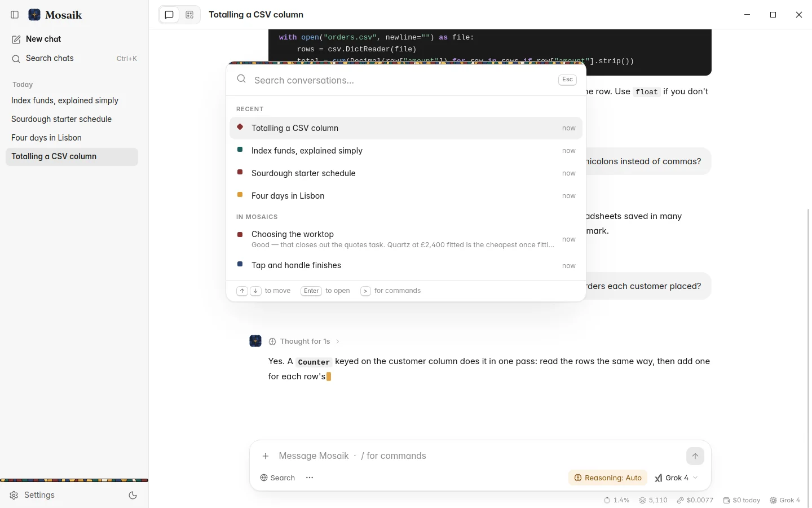Image resolution: width=812 pixels, height=508 pixels.
Task: Click the Mosaik logo icon
Action: click(34, 15)
